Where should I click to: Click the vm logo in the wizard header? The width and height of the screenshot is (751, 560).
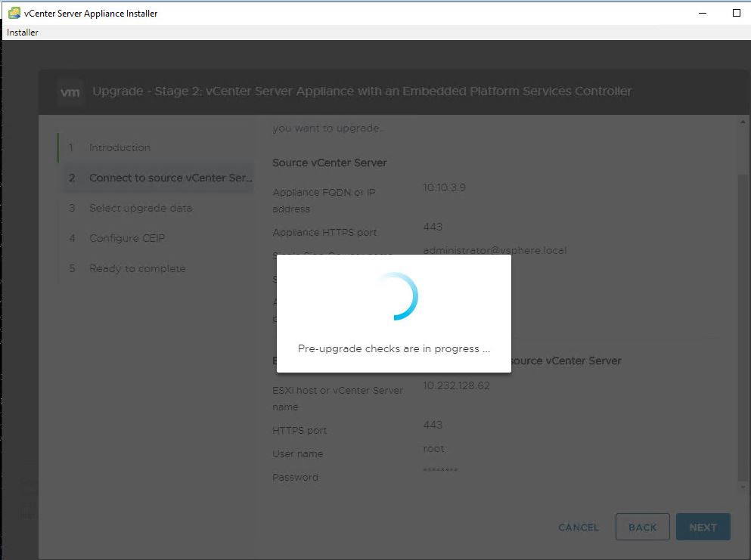coord(70,91)
